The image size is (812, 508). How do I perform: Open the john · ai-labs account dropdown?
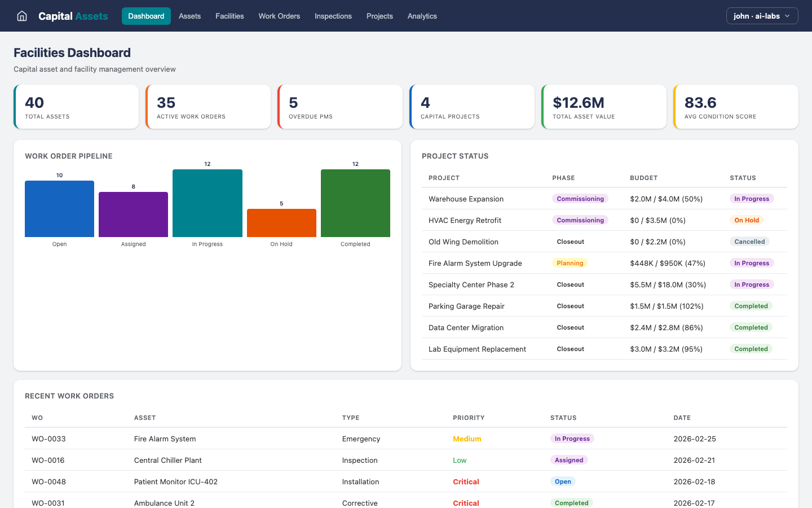coord(762,16)
